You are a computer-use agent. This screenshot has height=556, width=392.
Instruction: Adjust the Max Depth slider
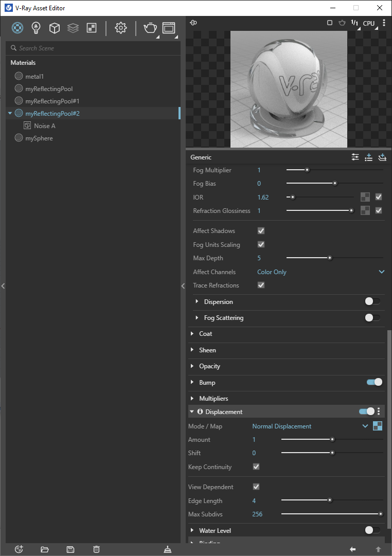334,258
